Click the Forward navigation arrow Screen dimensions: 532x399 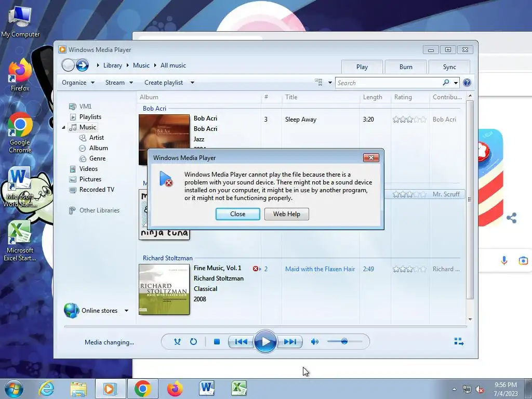82,65
